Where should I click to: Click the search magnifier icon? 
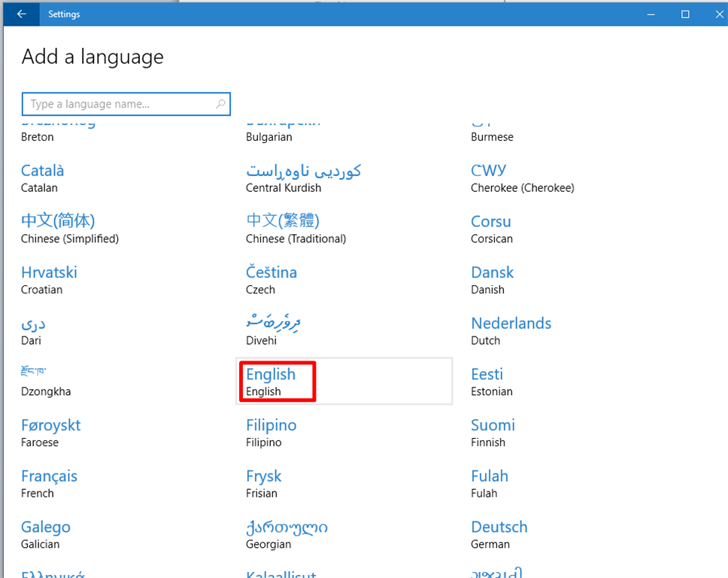(x=220, y=104)
